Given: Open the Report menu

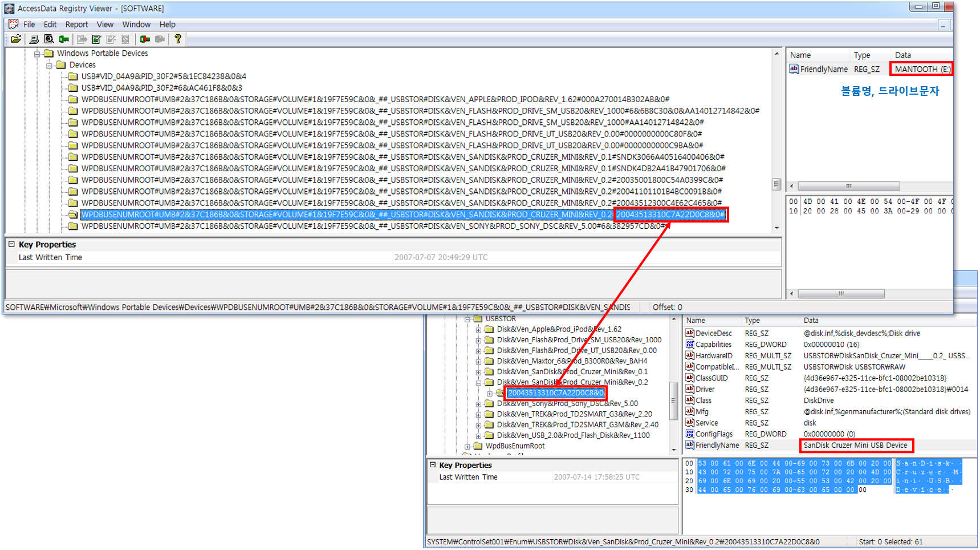Looking at the screenshot, I should pyautogui.click(x=76, y=25).
